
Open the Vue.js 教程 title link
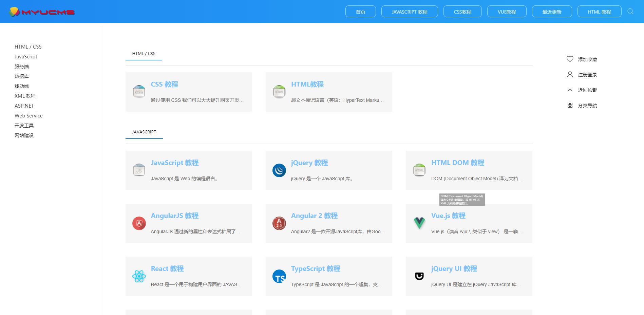tap(449, 216)
